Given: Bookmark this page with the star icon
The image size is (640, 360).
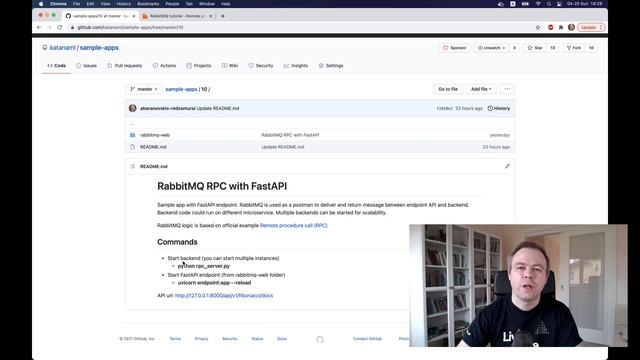Looking at the screenshot, I should point(538,27).
